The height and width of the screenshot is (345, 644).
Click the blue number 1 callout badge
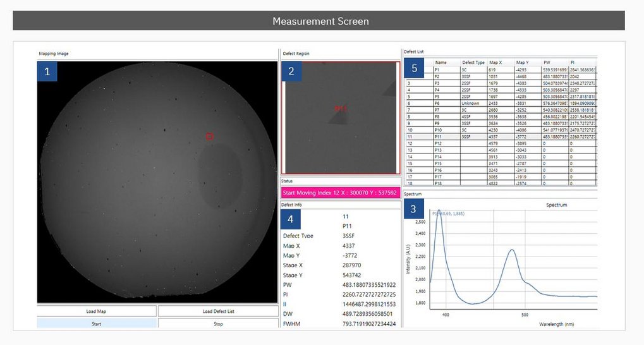coord(47,71)
